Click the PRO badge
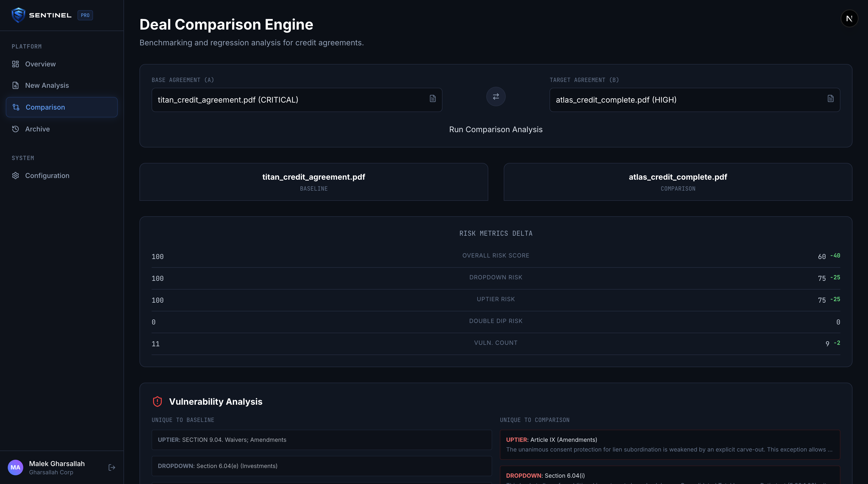The width and height of the screenshot is (868, 484). point(85,15)
